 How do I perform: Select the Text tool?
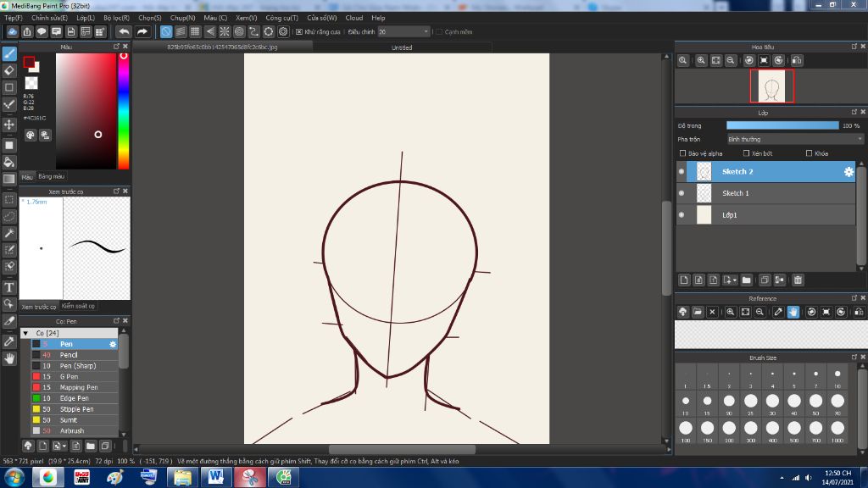9,287
